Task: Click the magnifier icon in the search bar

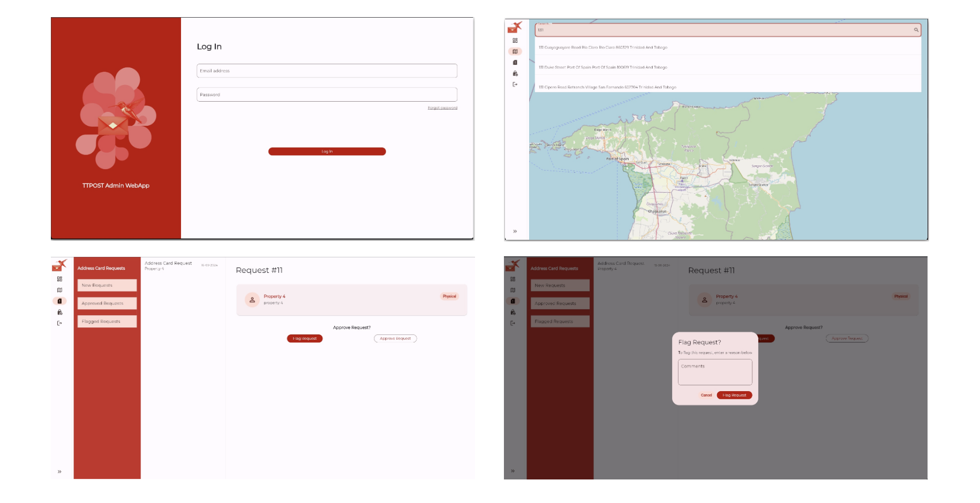Action: pyautogui.click(x=916, y=30)
